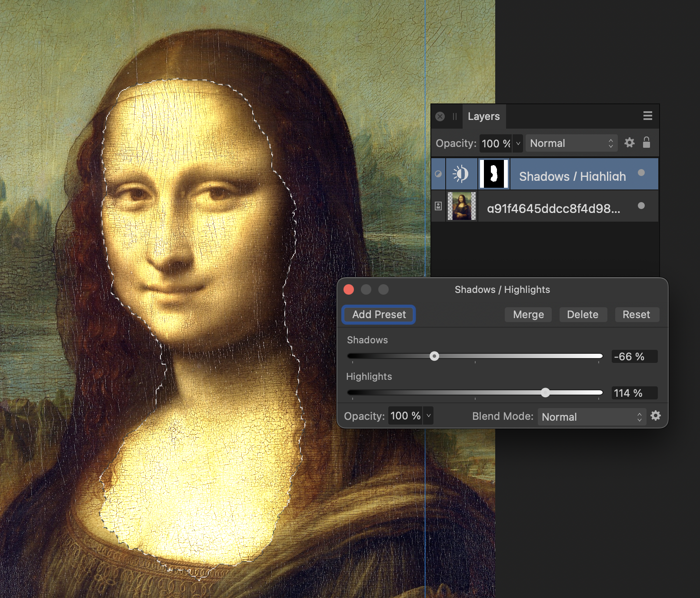Open blend options gear in dialog
This screenshot has height=598, width=700.
click(656, 416)
